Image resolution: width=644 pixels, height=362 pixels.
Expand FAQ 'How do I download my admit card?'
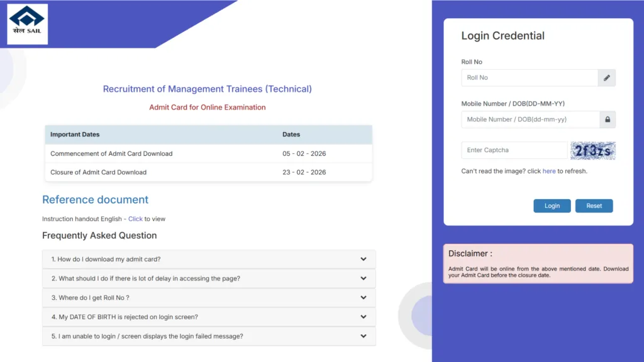tap(209, 259)
